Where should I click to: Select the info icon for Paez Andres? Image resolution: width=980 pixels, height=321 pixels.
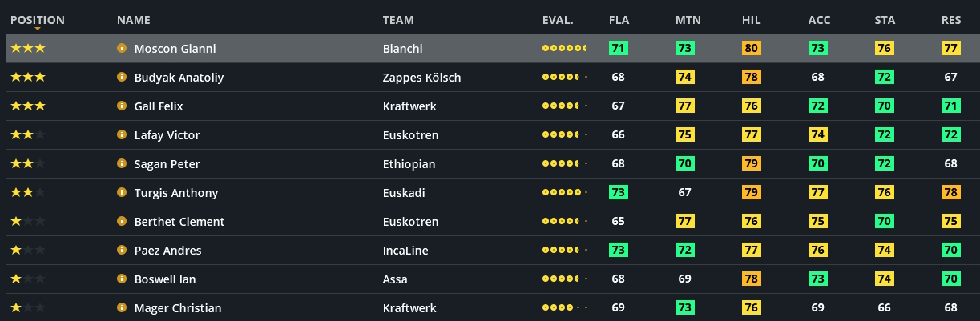[x=122, y=251]
